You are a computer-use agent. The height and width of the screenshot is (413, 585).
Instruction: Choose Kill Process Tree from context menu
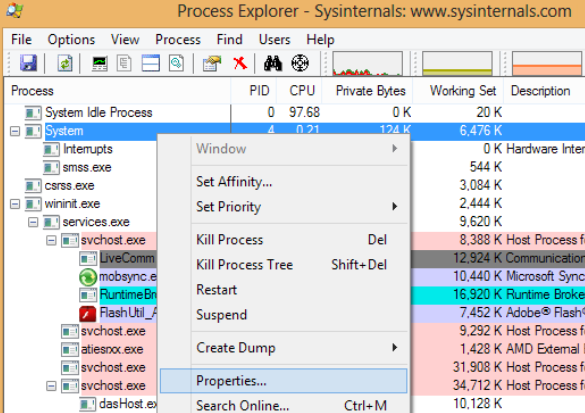click(x=284, y=265)
